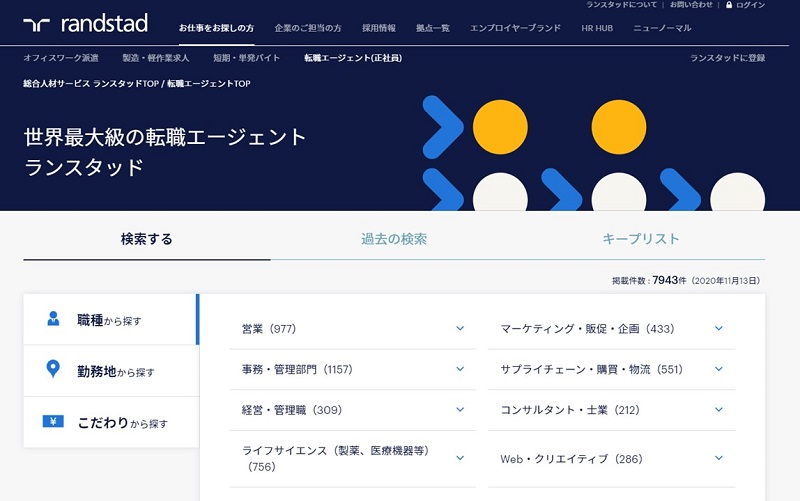
Task: Click 総合人材サービス ランスタッドTOP breadcrumb
Action: coord(91,83)
